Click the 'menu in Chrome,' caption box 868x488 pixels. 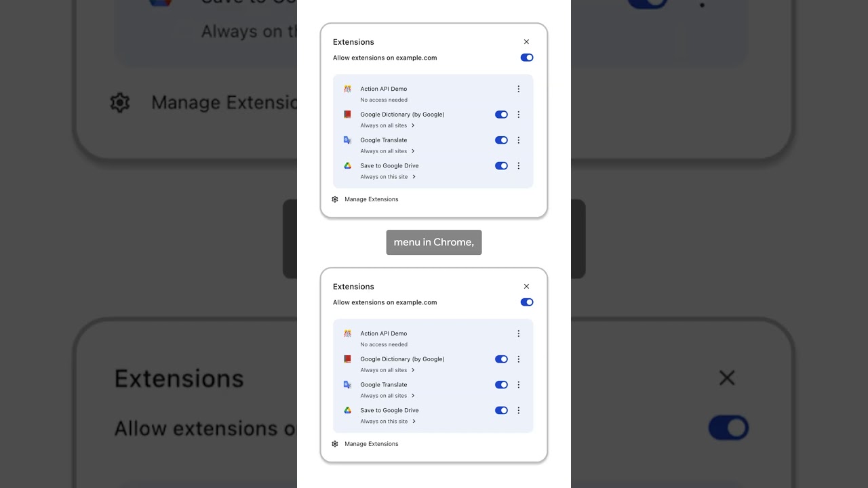point(434,242)
